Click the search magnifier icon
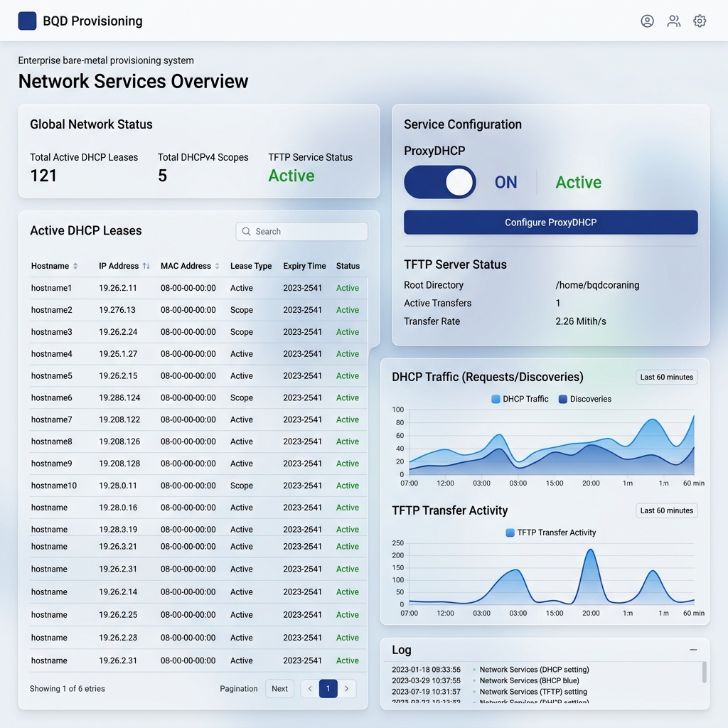 point(247,231)
